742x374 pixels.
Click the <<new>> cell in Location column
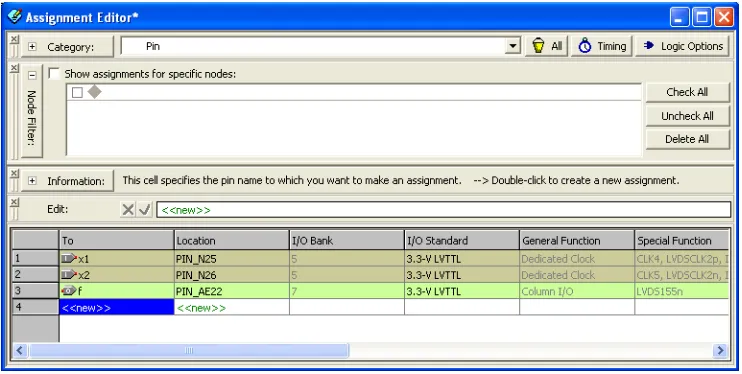(x=232, y=307)
